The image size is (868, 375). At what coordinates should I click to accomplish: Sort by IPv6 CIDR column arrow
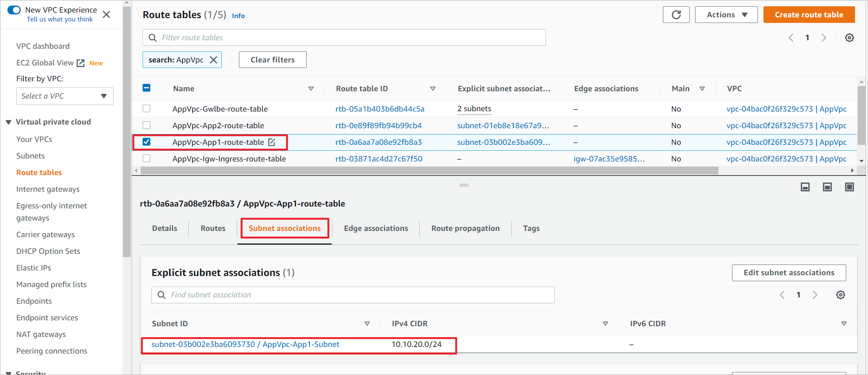tap(844, 324)
